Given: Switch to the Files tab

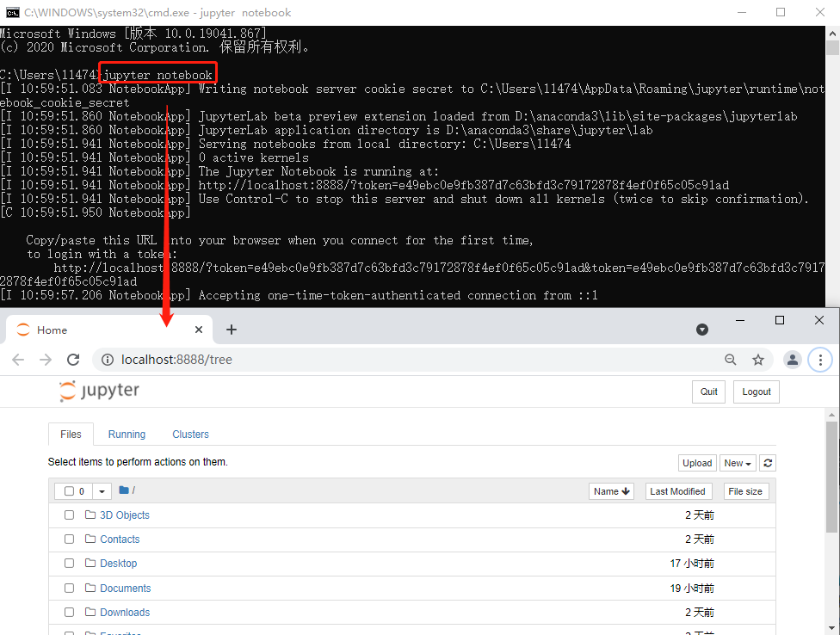Looking at the screenshot, I should click(71, 435).
